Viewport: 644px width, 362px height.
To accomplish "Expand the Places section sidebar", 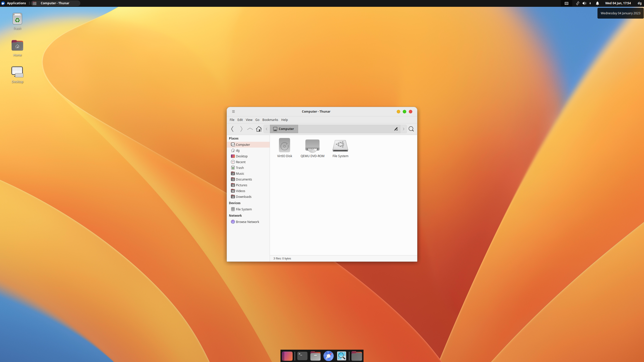I will [x=233, y=138].
